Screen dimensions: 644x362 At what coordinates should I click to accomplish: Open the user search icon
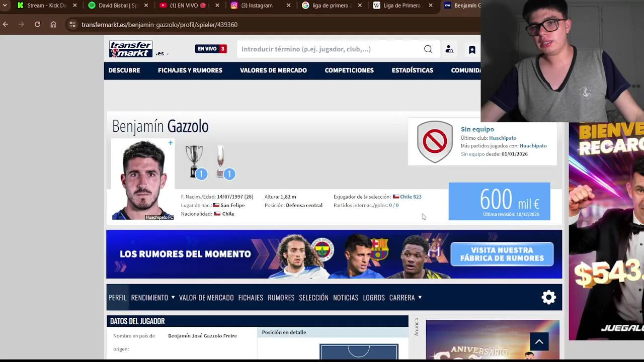(x=449, y=49)
